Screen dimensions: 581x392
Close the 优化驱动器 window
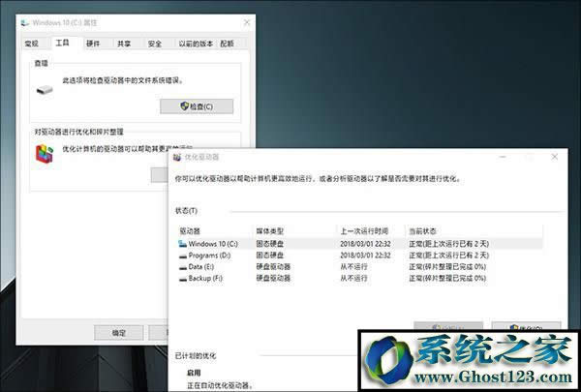point(553,156)
